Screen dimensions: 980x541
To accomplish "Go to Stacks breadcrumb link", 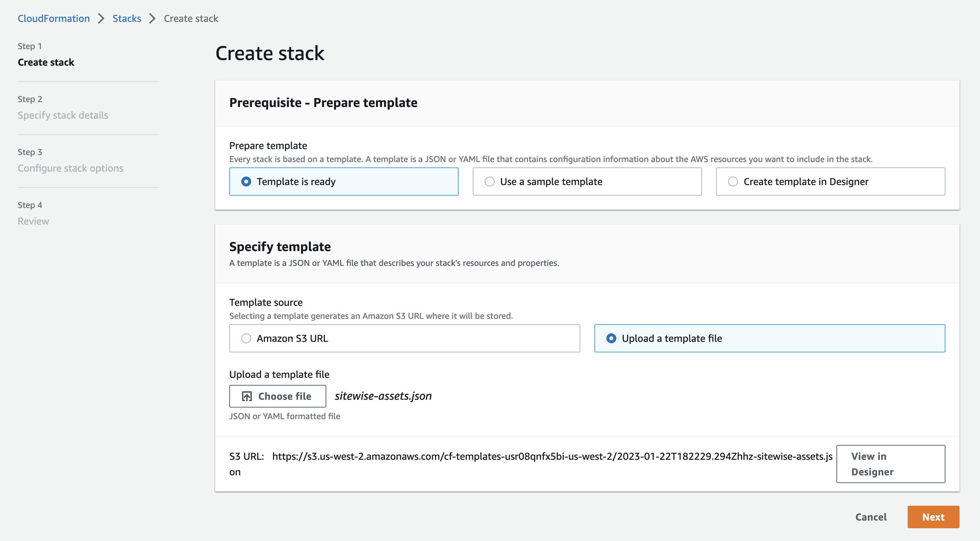I will coord(127,18).
